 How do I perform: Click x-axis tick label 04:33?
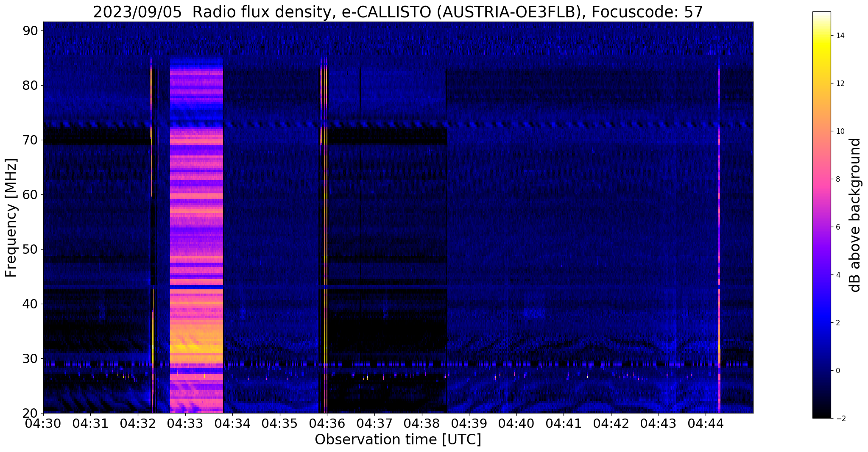point(185,424)
